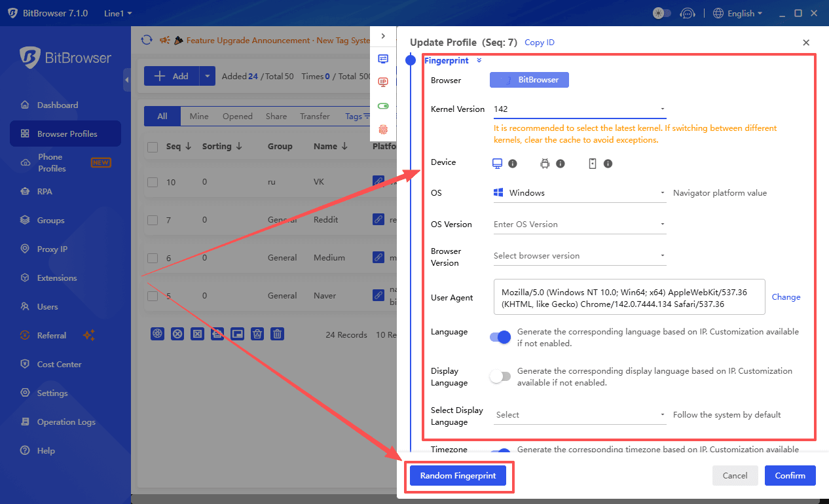
Task: Tick the select-all checkbox in table header
Action: pos(153,147)
